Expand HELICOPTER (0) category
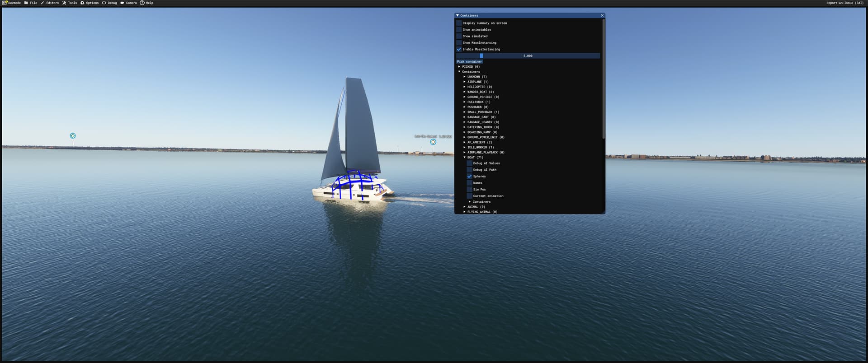The height and width of the screenshot is (363, 868). click(x=464, y=87)
